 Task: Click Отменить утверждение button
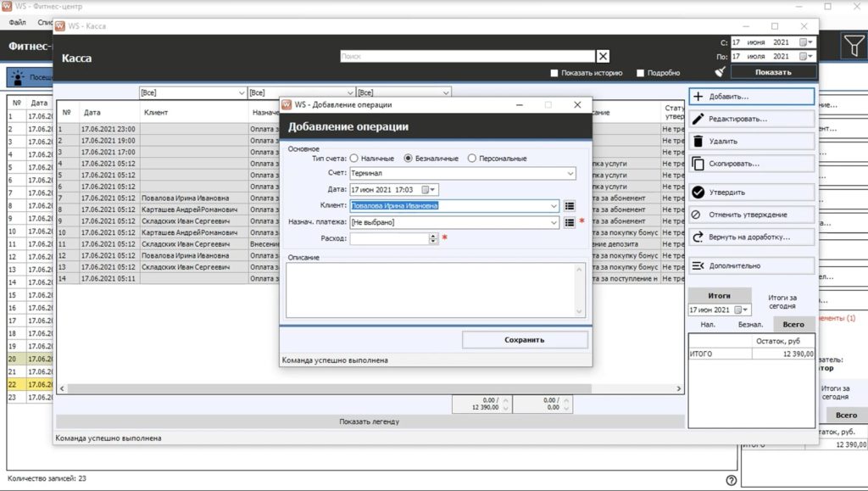(x=752, y=215)
